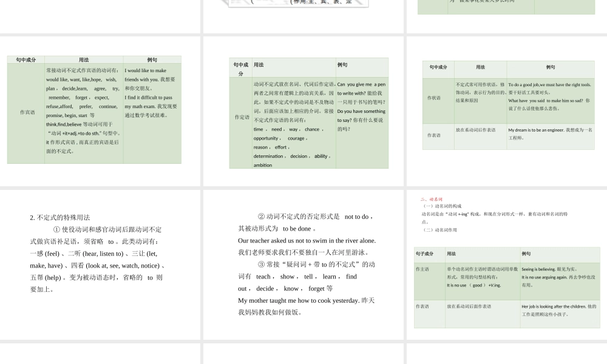Click 句中成分 header in the 作状语 table
This screenshot has width=607, height=364.
[x=438, y=67]
